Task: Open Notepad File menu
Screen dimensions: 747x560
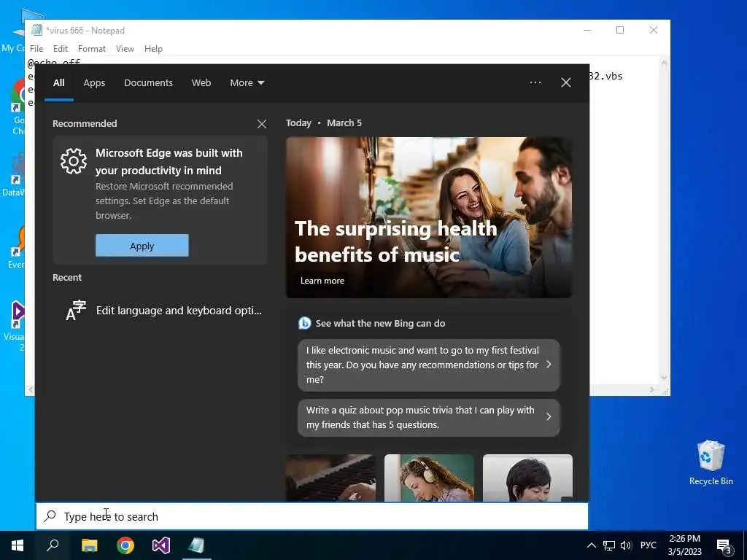Action: [x=36, y=49]
